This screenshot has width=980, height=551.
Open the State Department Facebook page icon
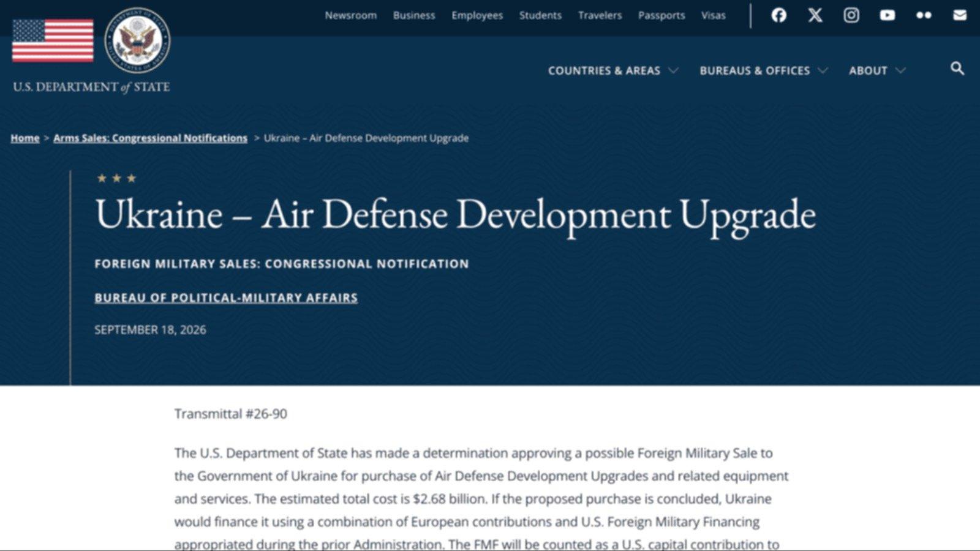coord(778,15)
